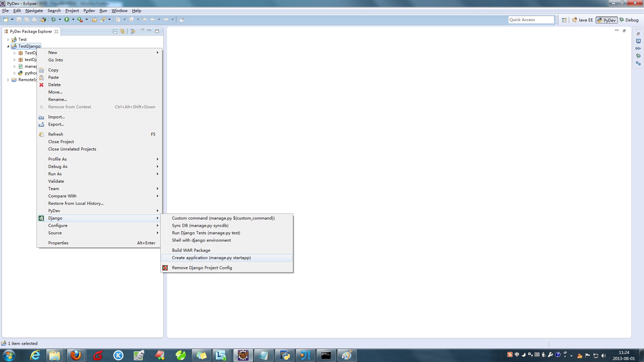Image resolution: width=644 pixels, height=362 pixels.
Task: Click the Run External Tools icon
Action: (x=80, y=19)
